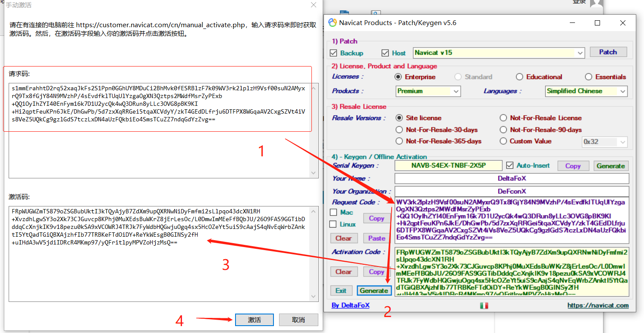The width and height of the screenshot is (644, 333).
Task: Open the 0x32 custom value dropdown
Action: point(622,142)
